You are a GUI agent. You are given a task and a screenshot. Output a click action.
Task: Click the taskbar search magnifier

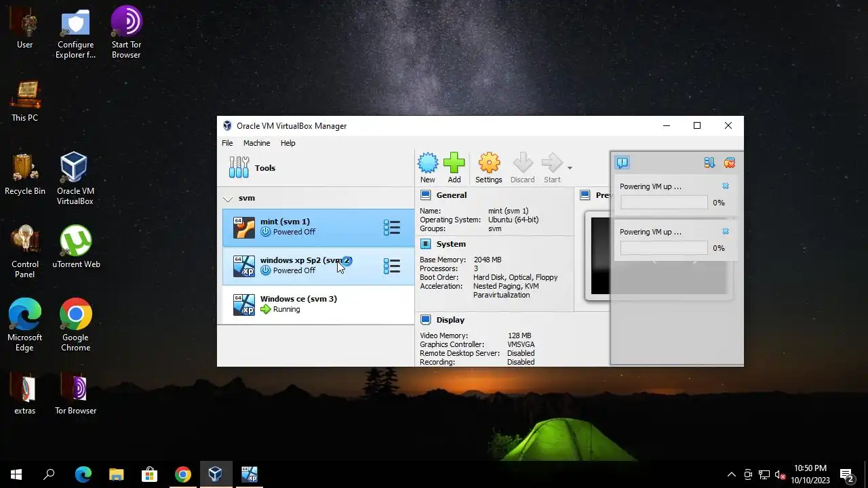point(49,474)
